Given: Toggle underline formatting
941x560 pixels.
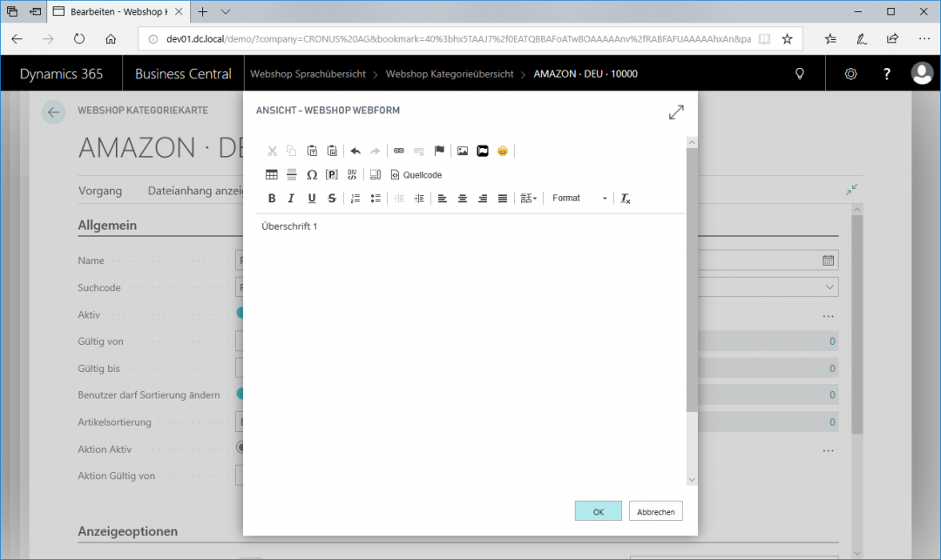Looking at the screenshot, I should click(312, 199).
